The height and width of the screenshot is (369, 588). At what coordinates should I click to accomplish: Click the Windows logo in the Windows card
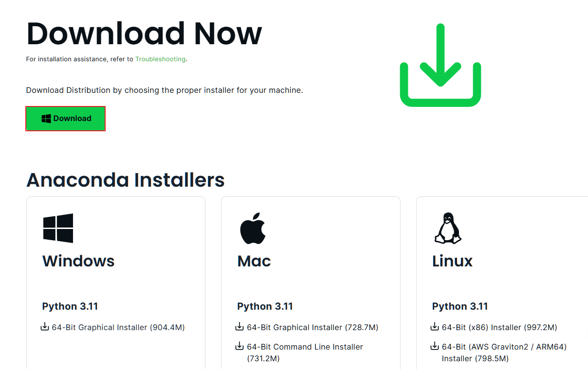pyautogui.click(x=58, y=228)
